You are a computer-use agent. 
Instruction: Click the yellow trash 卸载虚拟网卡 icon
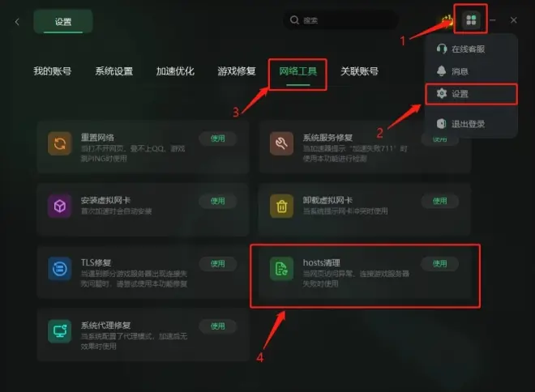click(281, 206)
